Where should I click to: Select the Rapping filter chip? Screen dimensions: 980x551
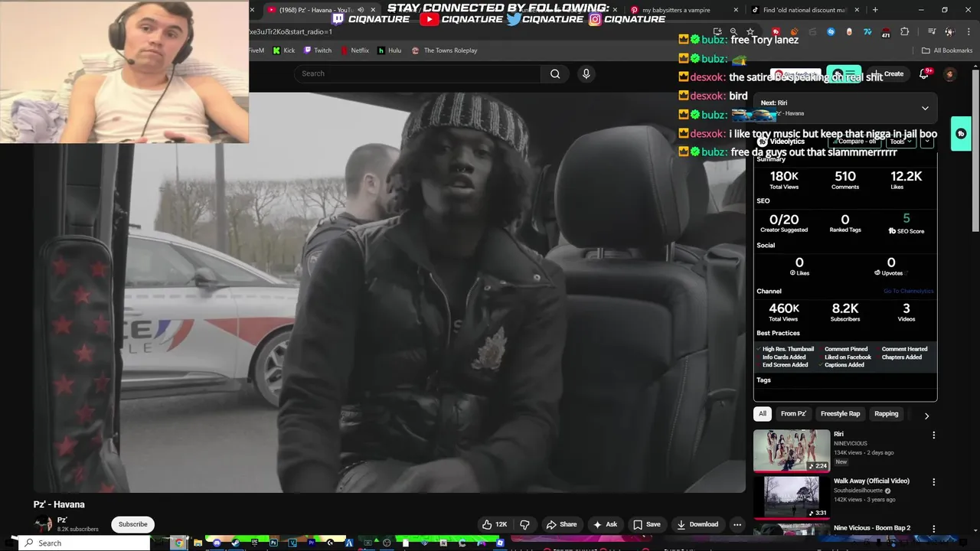pos(886,414)
